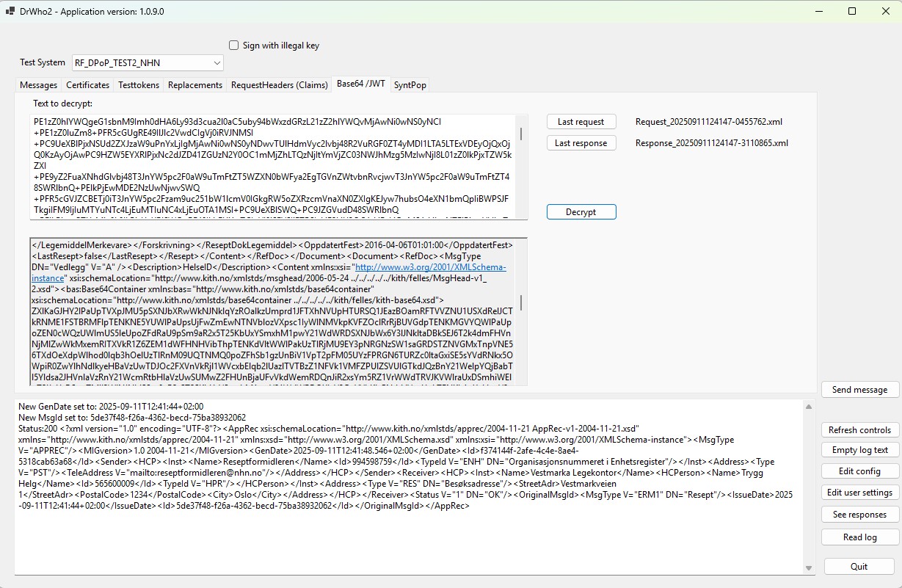
Task: Select the Replacements tab
Action: click(x=194, y=84)
